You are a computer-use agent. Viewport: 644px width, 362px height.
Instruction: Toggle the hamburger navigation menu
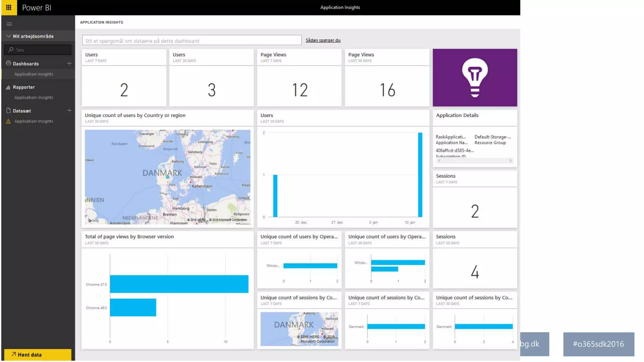coord(9,24)
